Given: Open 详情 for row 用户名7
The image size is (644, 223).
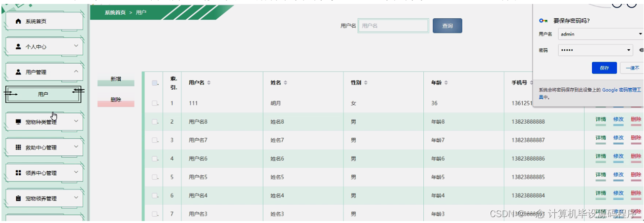Looking at the screenshot, I should click(601, 139).
